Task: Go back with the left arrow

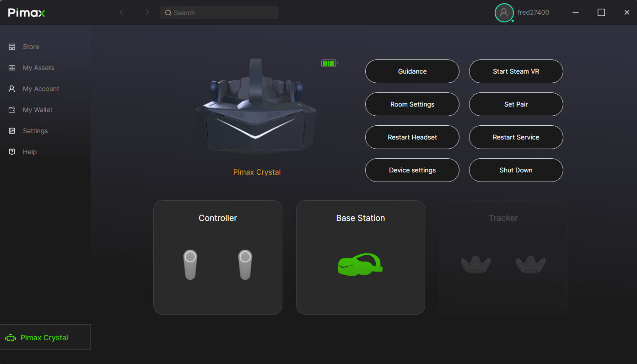Action: click(x=122, y=13)
